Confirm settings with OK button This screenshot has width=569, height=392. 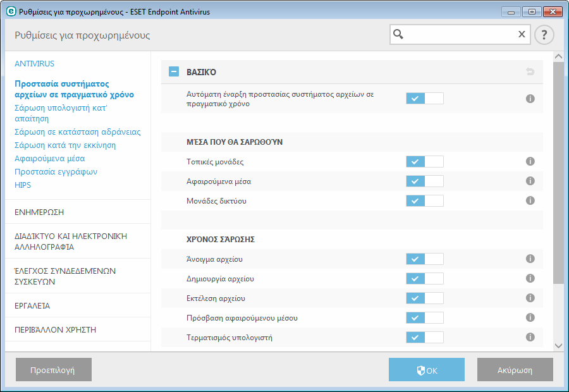[427, 369]
